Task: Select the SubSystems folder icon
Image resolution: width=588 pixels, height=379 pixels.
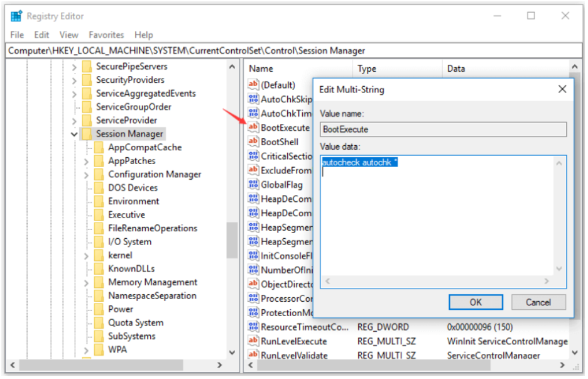Action: tap(99, 337)
